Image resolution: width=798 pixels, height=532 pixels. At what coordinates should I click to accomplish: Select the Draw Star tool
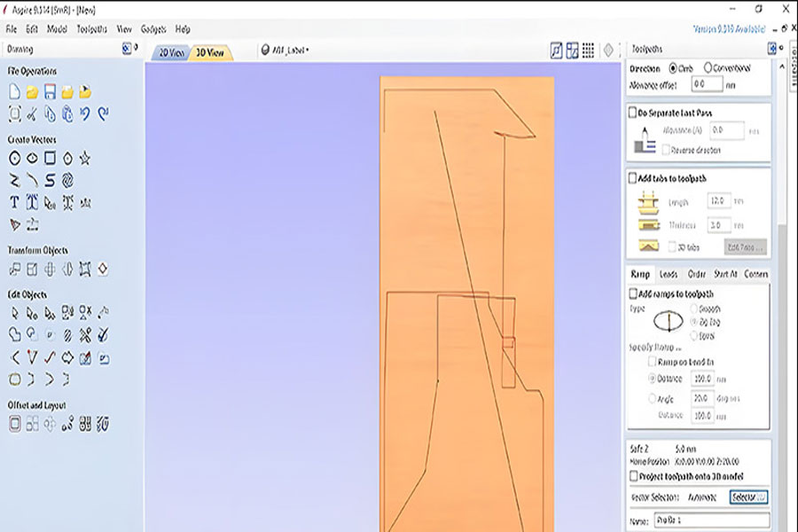coord(85,159)
